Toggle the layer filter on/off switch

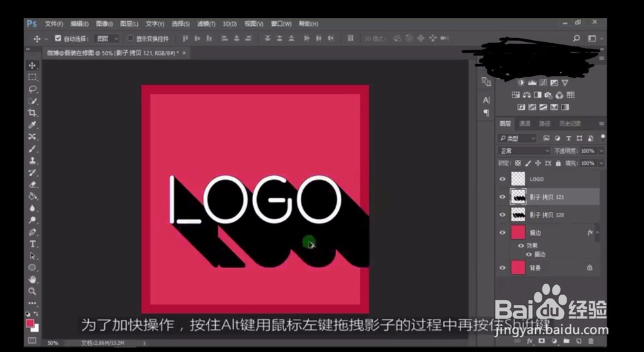click(603, 137)
